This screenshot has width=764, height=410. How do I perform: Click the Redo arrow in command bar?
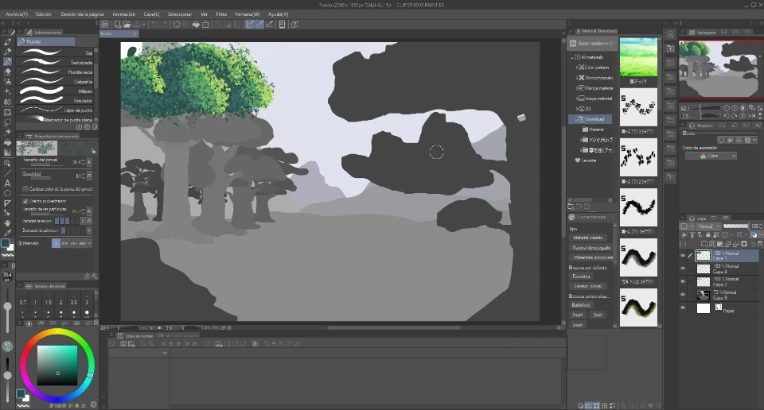(164, 24)
